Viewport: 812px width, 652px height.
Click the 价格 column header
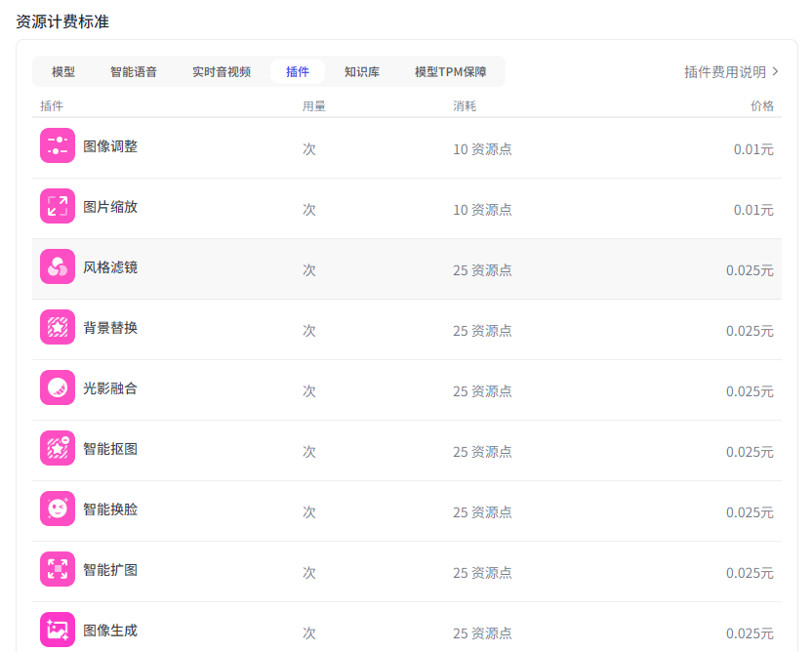tap(762, 106)
